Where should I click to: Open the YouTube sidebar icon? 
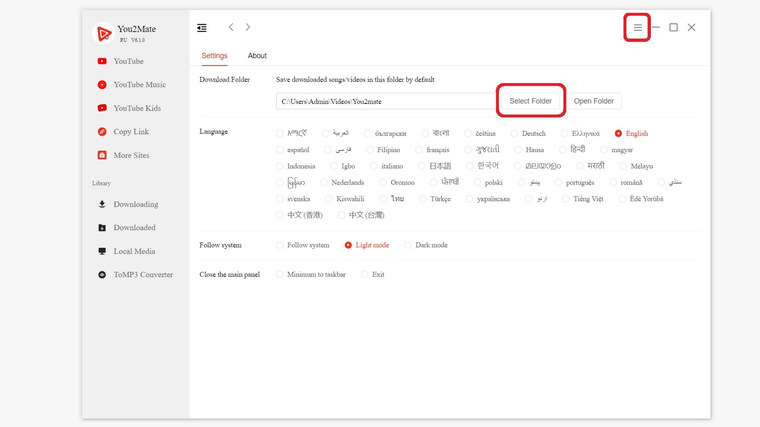tap(102, 61)
